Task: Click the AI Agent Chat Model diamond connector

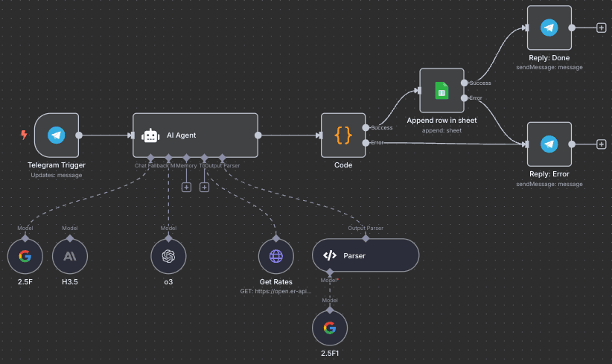Action: click(x=150, y=158)
